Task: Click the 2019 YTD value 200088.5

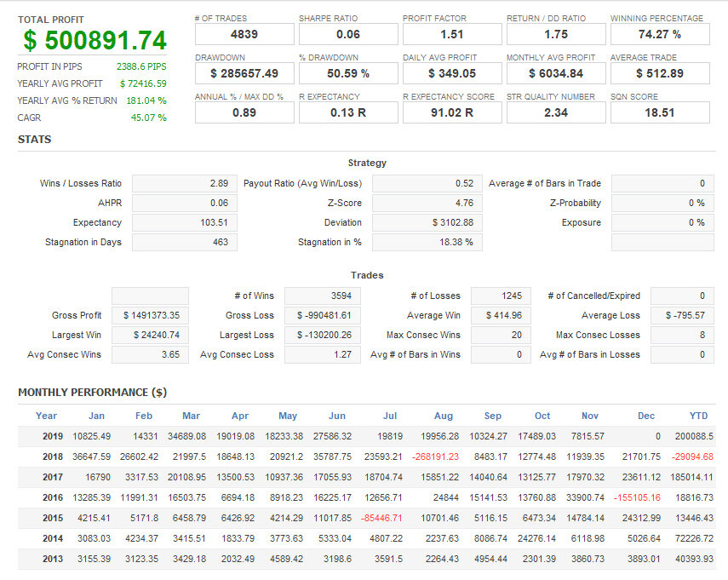Action: pos(694,436)
